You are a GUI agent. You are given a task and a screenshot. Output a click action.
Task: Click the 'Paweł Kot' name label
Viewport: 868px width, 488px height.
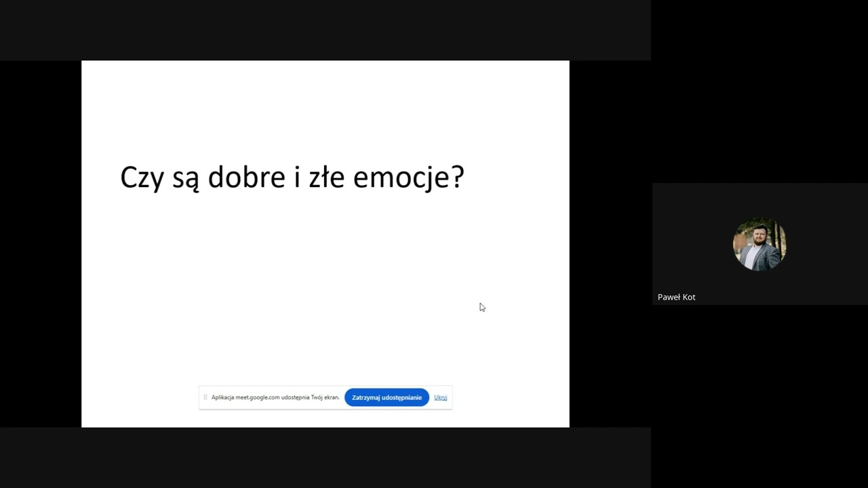pyautogui.click(x=676, y=297)
